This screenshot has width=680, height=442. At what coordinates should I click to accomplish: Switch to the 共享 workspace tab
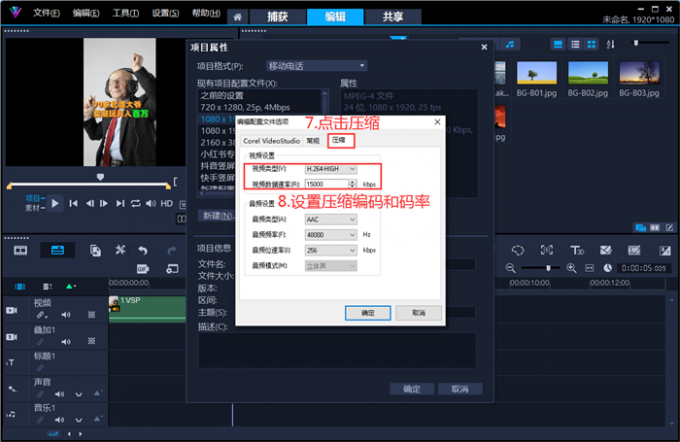pos(393,17)
